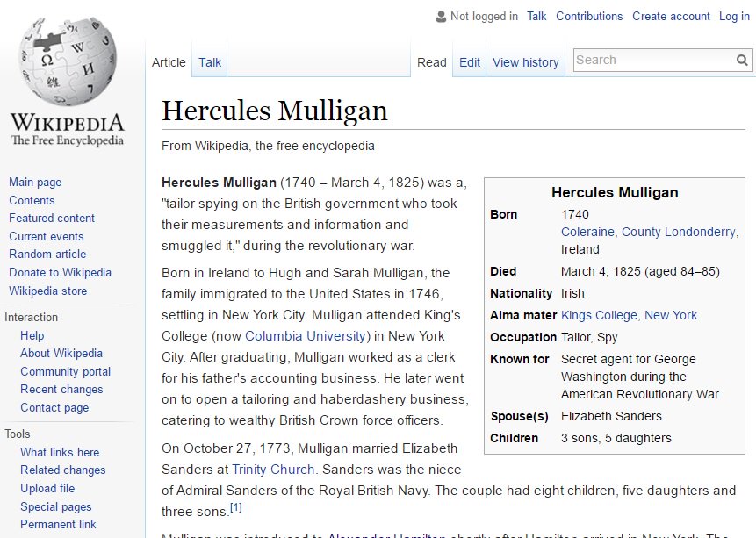This screenshot has width=756, height=538.
Task: Go to Main page in sidebar
Action: (x=35, y=183)
